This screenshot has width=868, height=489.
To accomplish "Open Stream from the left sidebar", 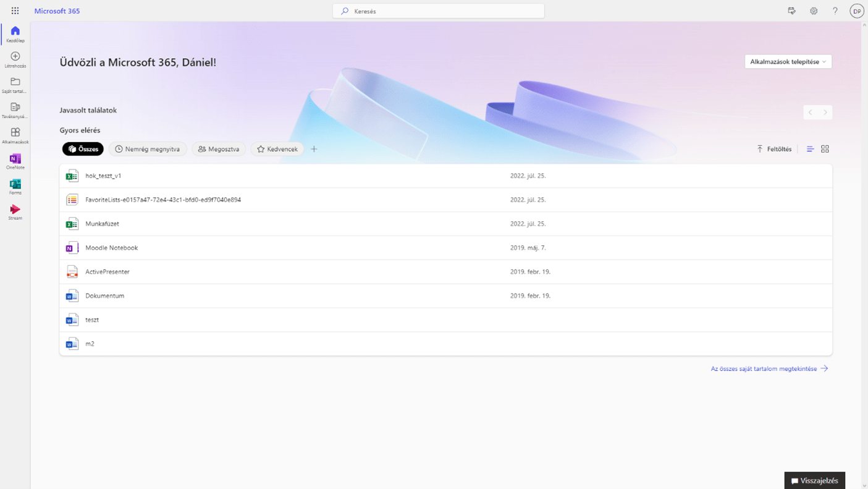I will pos(15,211).
